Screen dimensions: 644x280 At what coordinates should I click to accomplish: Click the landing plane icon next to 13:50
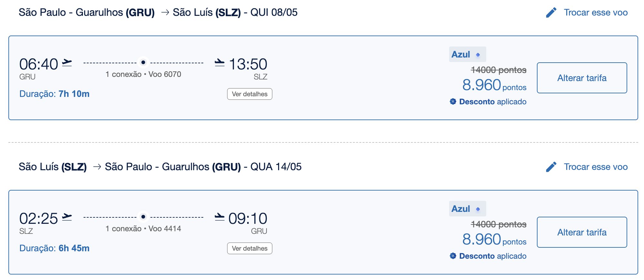220,62
